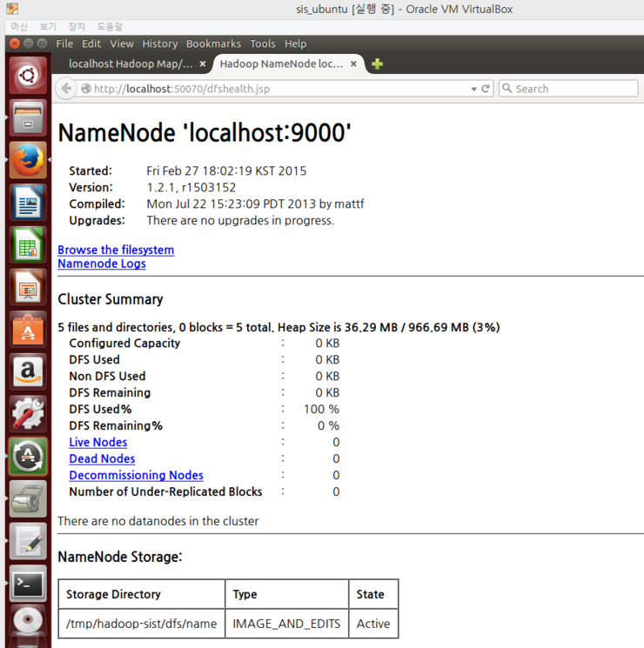Open the Browse the filesystem link
This screenshot has width=644, height=648.
(116, 250)
